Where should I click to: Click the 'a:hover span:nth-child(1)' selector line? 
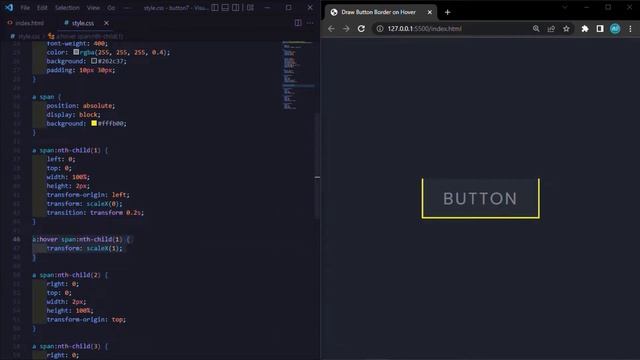tap(81, 239)
